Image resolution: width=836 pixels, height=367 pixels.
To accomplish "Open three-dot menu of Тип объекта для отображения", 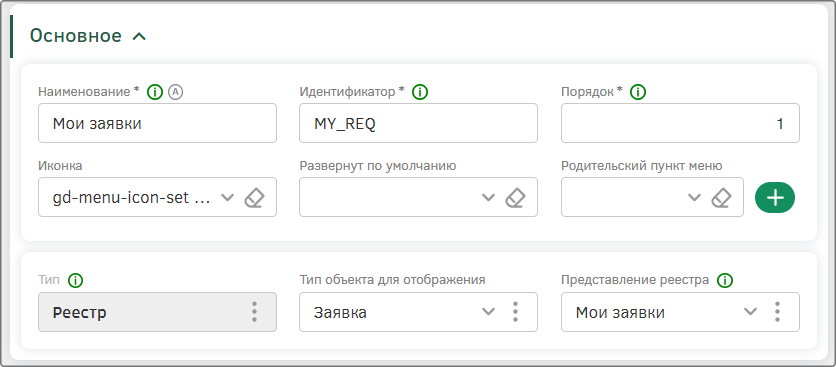I will tap(515, 312).
